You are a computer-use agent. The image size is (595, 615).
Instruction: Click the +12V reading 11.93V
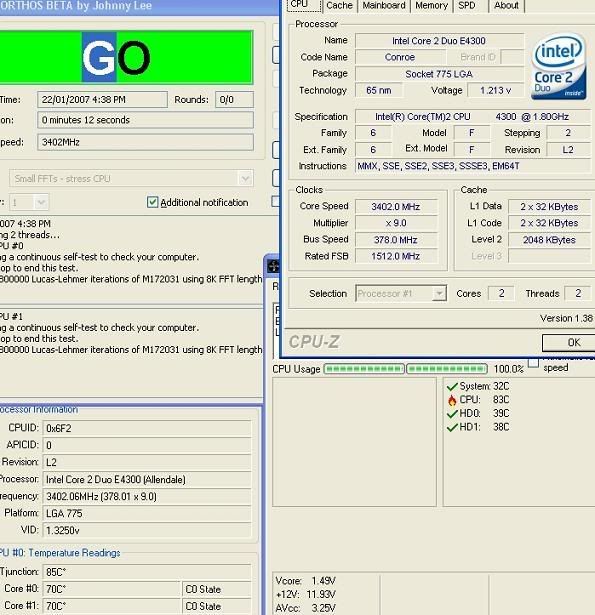(x=321, y=594)
